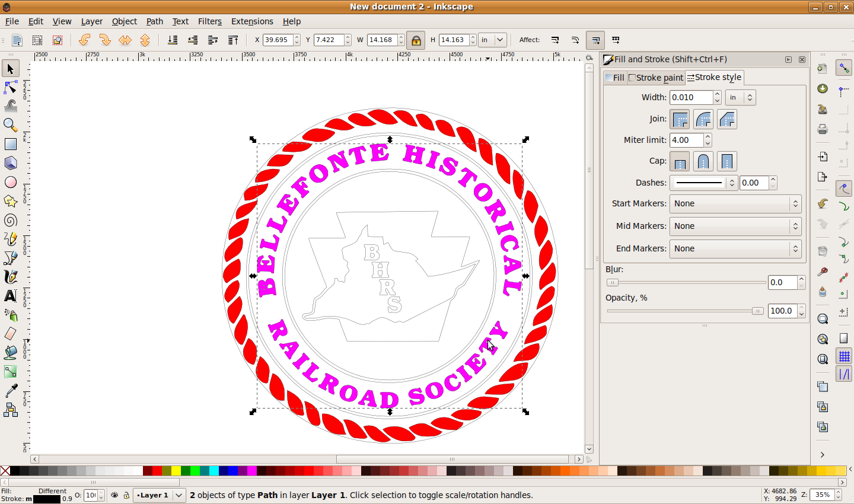
Task: Activate the Text tool
Action: click(x=11, y=296)
